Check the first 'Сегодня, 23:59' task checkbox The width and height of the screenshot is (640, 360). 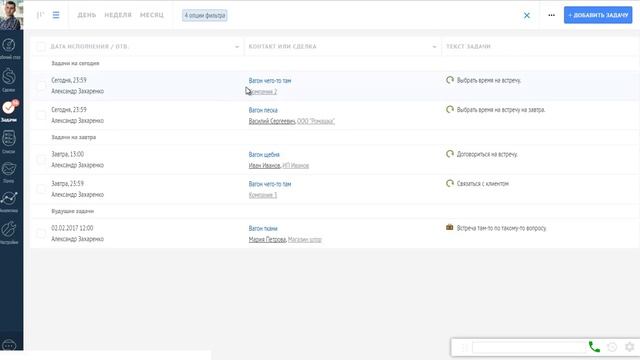(41, 86)
